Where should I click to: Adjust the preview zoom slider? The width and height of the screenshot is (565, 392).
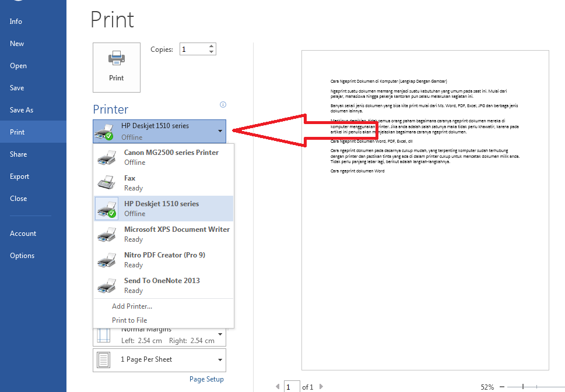[x=523, y=387]
